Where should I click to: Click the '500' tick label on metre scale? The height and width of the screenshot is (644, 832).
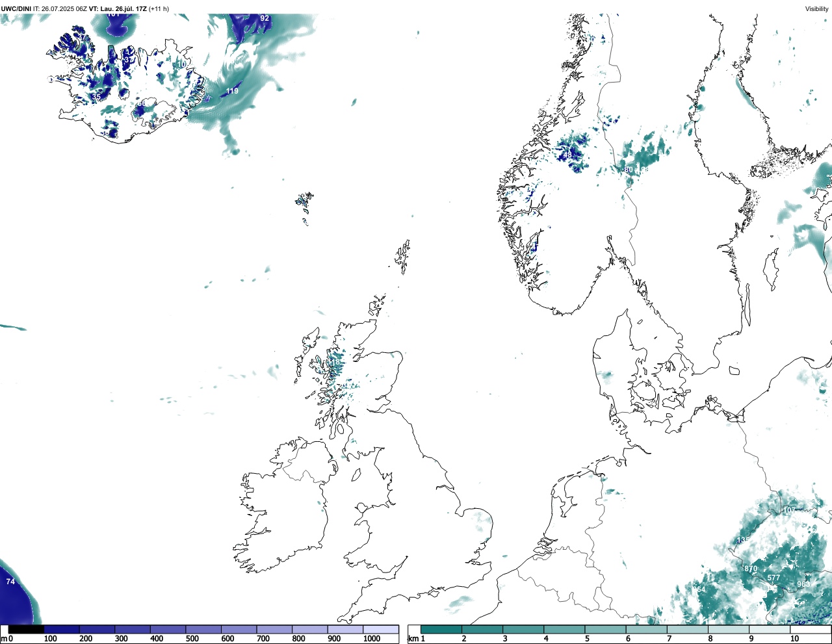click(192, 639)
